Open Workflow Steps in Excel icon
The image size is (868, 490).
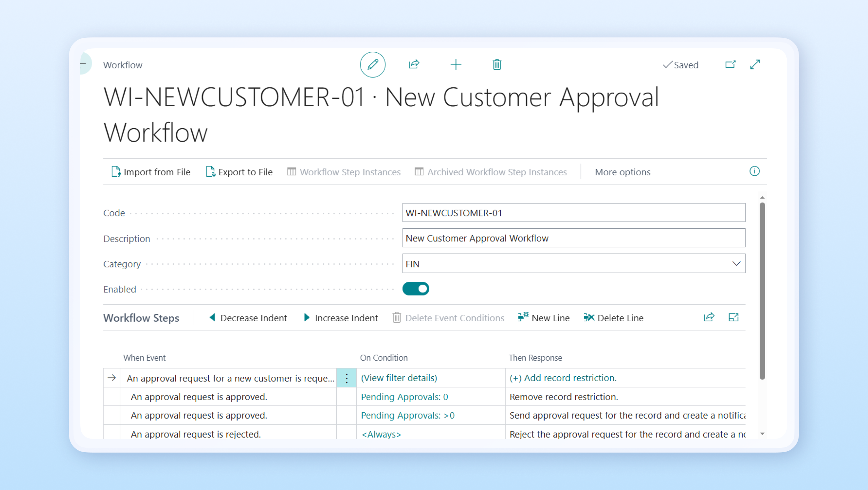734,317
